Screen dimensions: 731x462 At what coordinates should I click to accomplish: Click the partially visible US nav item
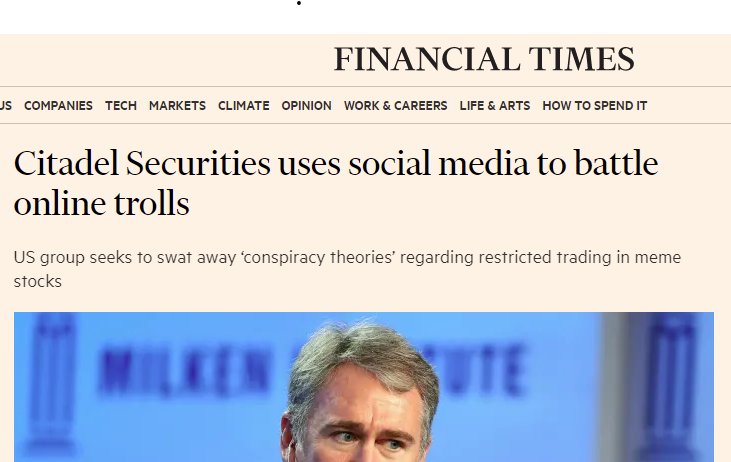pyautogui.click(x=6, y=106)
